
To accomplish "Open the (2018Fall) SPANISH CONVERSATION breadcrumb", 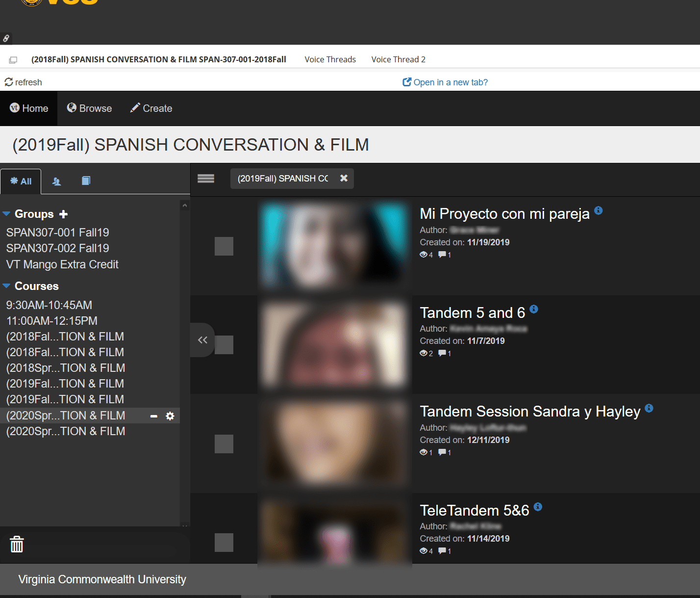I will pos(159,59).
